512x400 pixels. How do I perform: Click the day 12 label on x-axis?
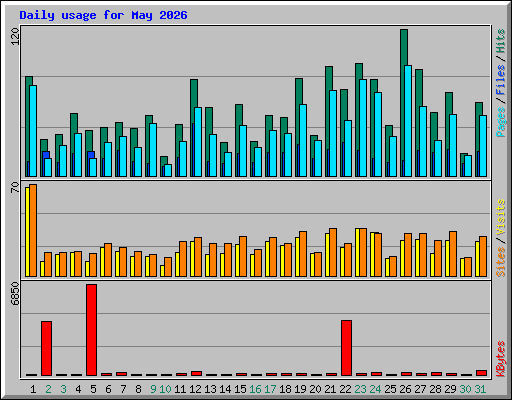click(x=195, y=389)
